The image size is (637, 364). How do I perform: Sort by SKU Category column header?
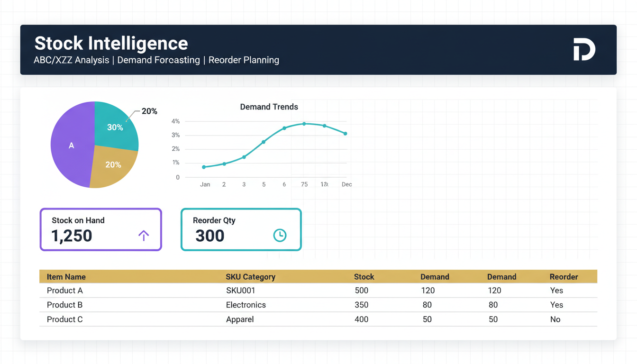coord(250,277)
